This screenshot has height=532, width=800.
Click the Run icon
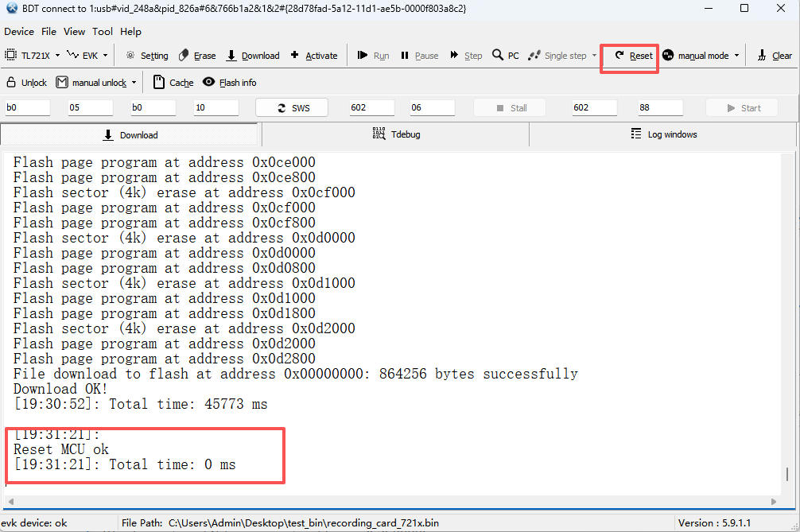(x=363, y=55)
